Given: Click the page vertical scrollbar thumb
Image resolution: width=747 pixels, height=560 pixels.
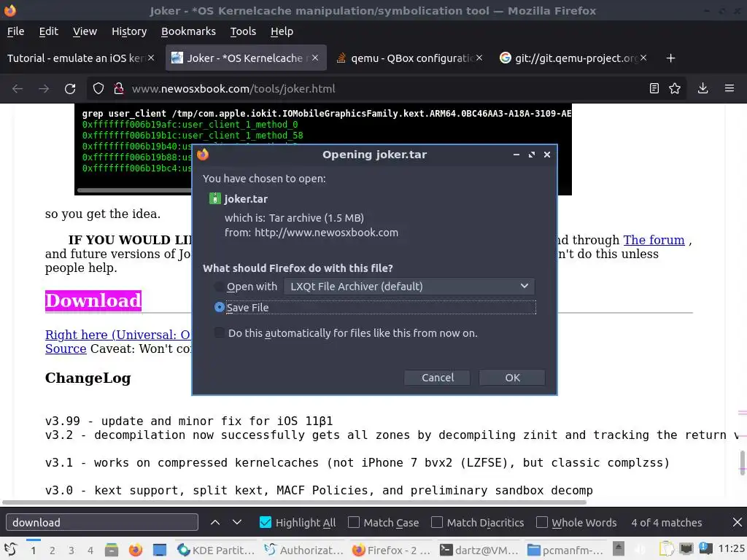Looking at the screenshot, I should point(742,463).
